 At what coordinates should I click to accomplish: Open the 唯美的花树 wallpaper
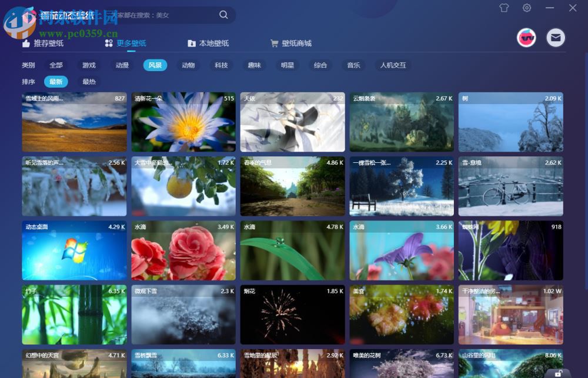click(x=402, y=363)
